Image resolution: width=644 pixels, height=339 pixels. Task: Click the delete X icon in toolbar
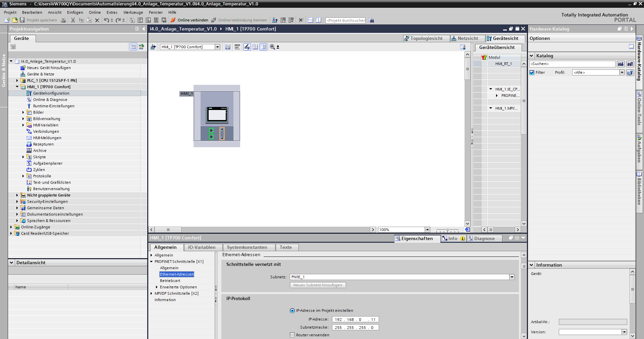point(97,20)
